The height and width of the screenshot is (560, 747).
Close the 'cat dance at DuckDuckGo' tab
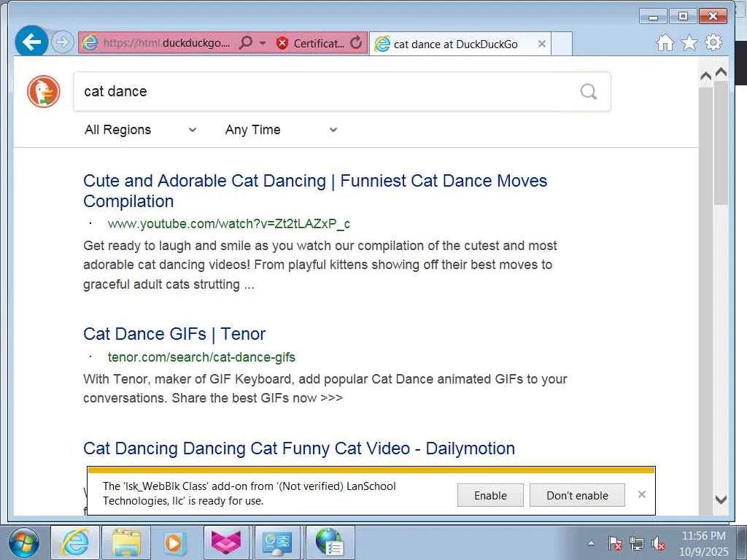click(x=542, y=44)
